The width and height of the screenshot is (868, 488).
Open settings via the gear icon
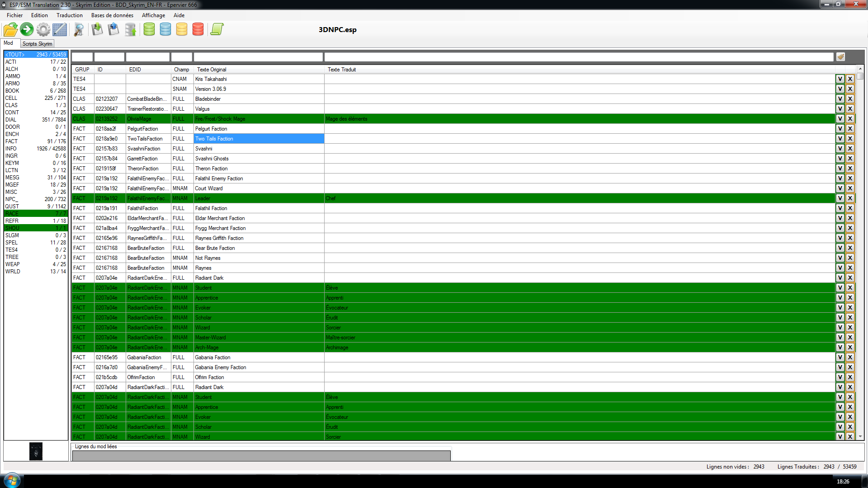click(x=43, y=30)
